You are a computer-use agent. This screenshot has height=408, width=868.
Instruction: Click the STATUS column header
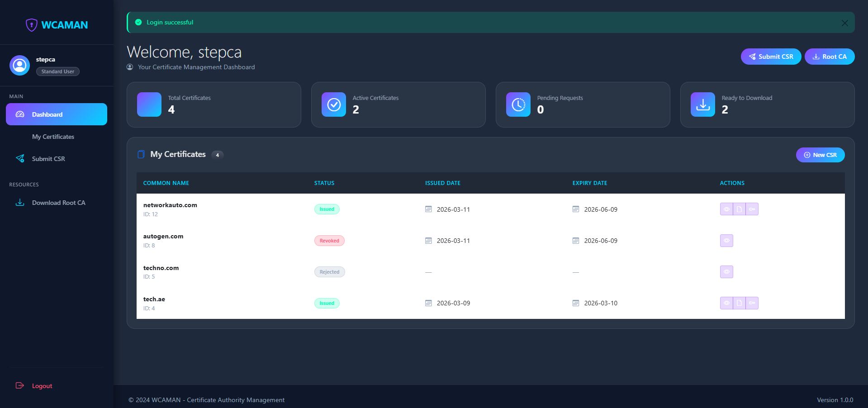tap(324, 183)
